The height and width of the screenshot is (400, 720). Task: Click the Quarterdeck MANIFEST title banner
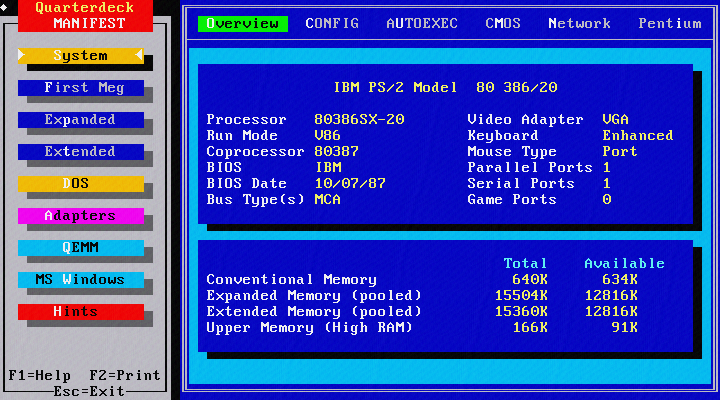pos(85,16)
